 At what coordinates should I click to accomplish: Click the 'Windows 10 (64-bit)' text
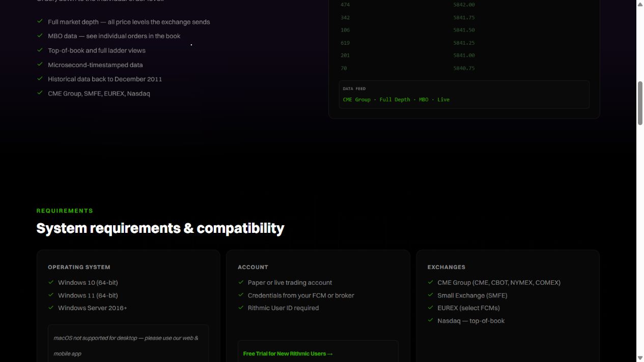coord(88,282)
